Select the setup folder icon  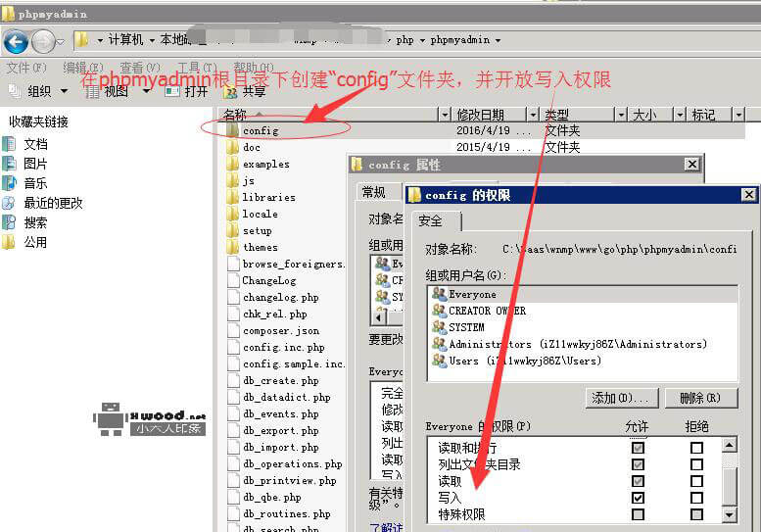(x=232, y=230)
